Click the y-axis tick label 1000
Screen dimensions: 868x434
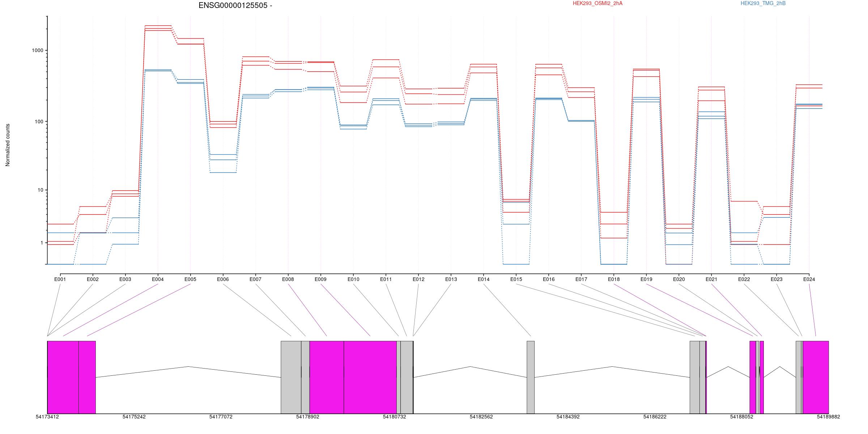point(37,51)
